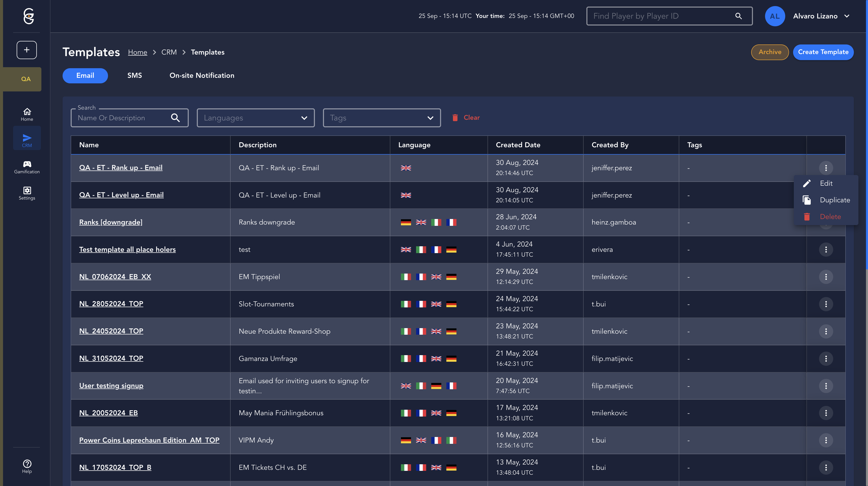Expand the Languages dropdown

255,118
